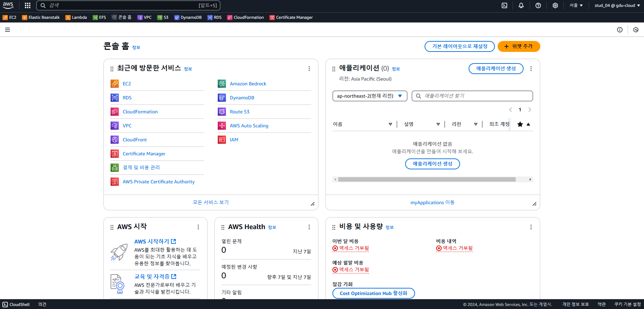Click the 위젯 추가 button
644x309 pixels.
519,46
